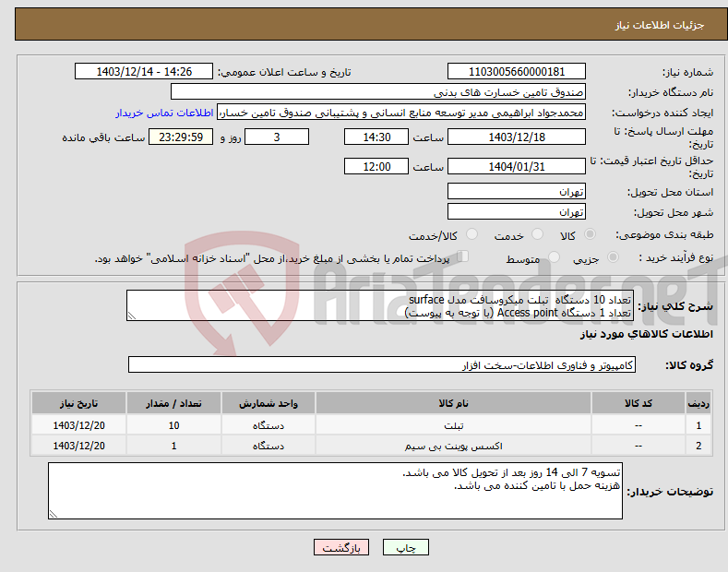Click the تاریخ نیاز column header

(79, 403)
